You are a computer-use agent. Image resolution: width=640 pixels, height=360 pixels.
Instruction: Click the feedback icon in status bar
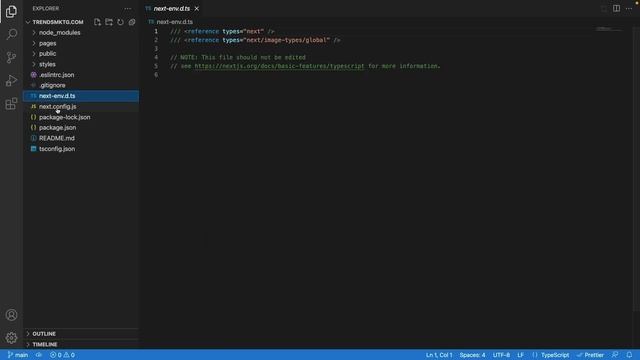click(x=615, y=355)
